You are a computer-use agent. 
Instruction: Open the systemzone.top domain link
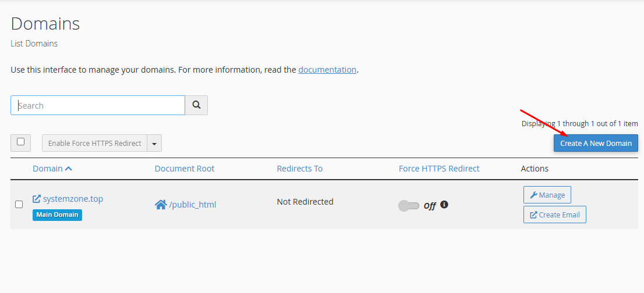tap(73, 199)
